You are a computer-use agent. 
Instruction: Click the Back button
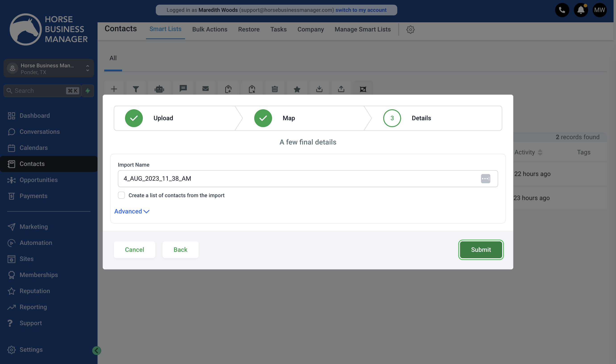180,250
